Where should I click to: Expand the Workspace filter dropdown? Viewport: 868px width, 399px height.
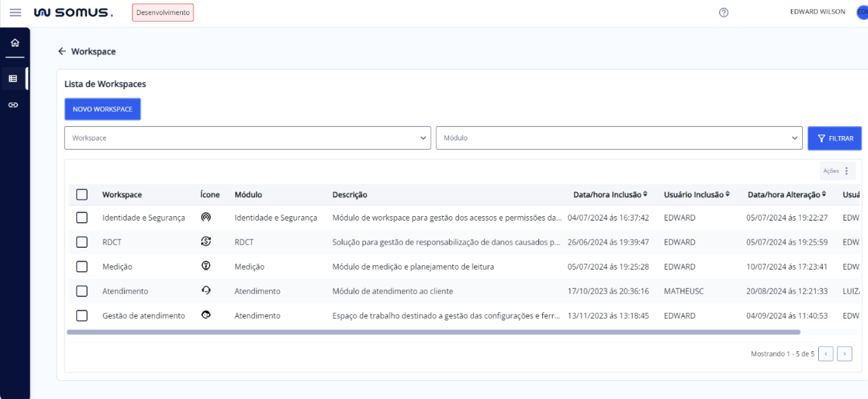(247, 138)
